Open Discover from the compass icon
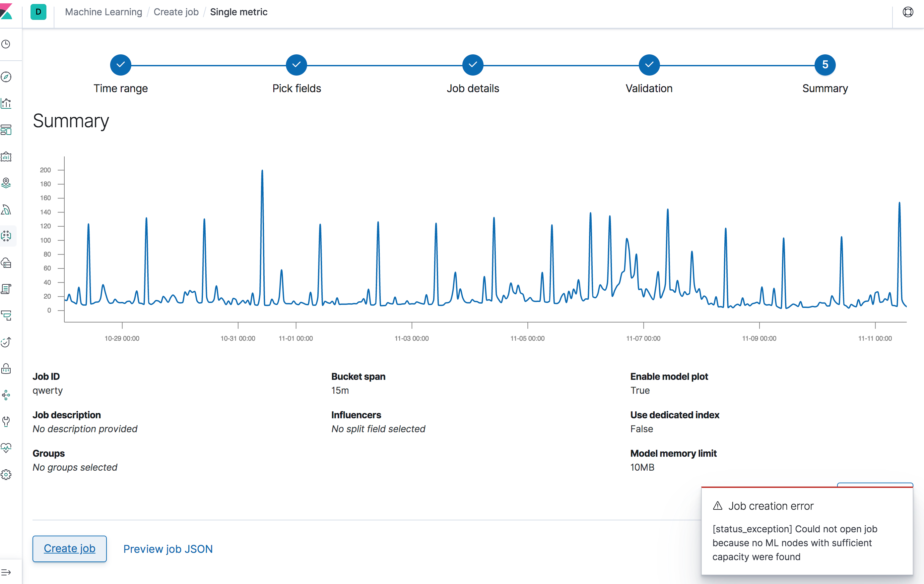924x584 pixels. (6, 77)
